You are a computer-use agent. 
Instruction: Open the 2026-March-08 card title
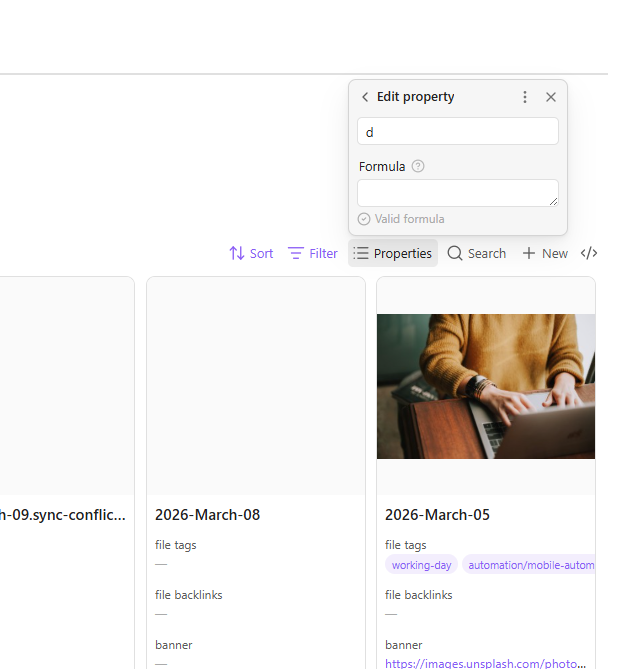(x=207, y=515)
